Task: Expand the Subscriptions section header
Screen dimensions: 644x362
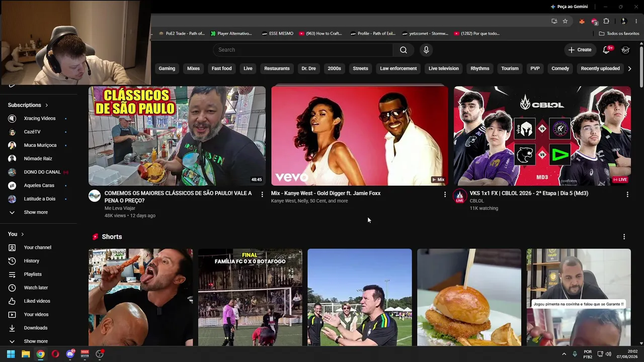Action: click(28, 105)
